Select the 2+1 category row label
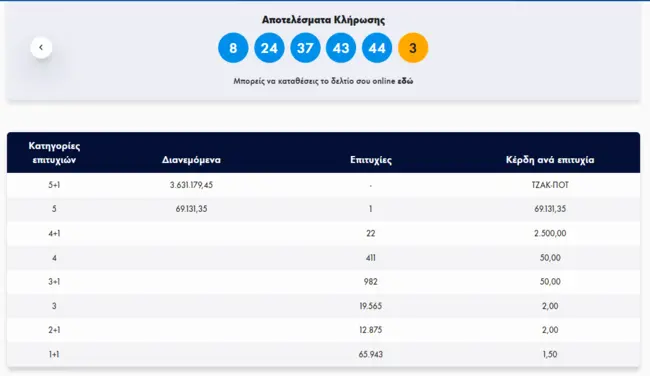This screenshot has height=376, width=650. coord(54,330)
